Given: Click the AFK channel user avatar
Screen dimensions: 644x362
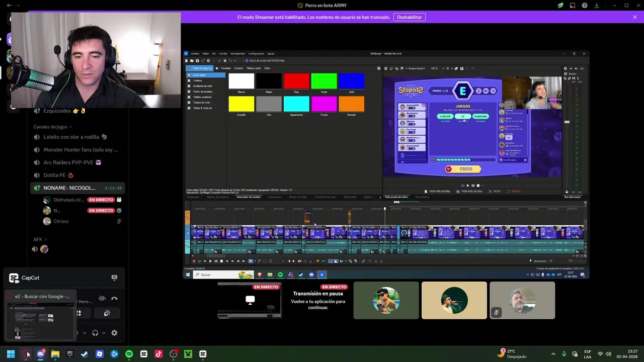Looking at the screenshot, I should [x=44, y=249].
